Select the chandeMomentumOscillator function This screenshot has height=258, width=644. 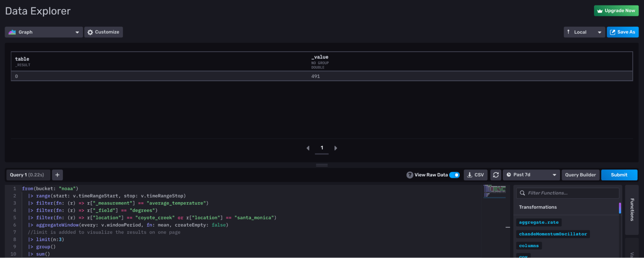[553, 234]
